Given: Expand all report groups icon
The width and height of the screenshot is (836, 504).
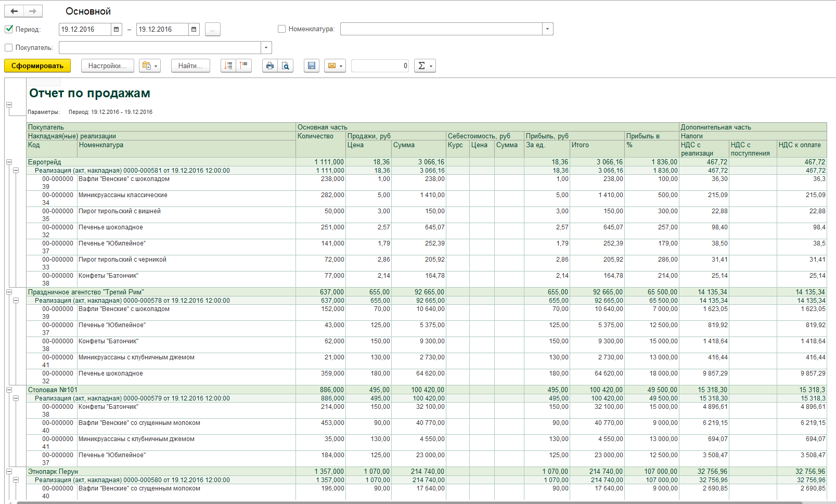Looking at the screenshot, I should tap(228, 66).
